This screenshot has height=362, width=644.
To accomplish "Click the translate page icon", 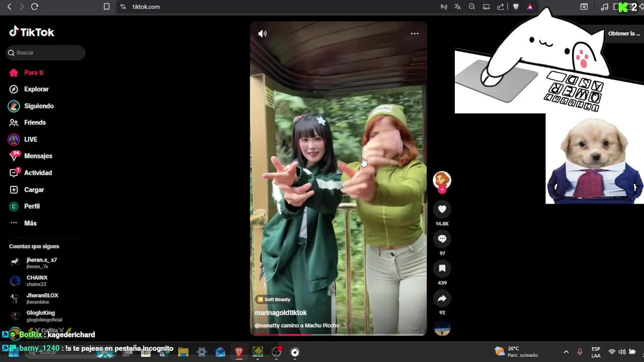I will (x=457, y=7).
